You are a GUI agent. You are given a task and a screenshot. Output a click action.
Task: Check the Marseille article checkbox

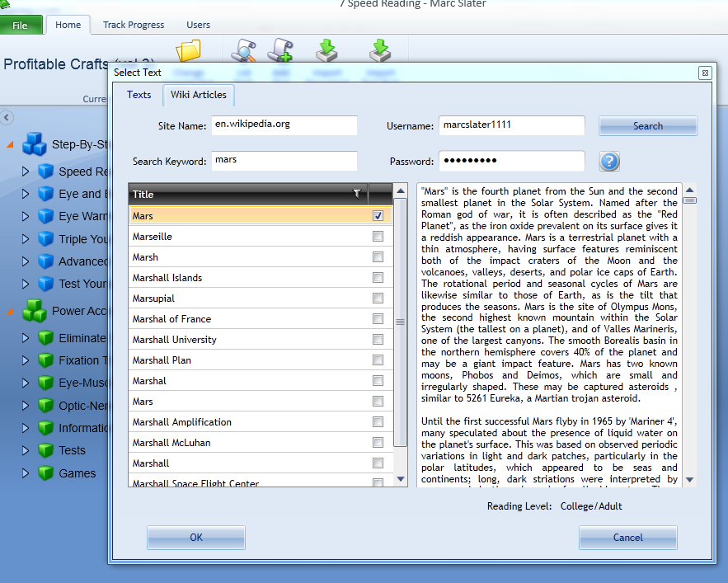(378, 237)
